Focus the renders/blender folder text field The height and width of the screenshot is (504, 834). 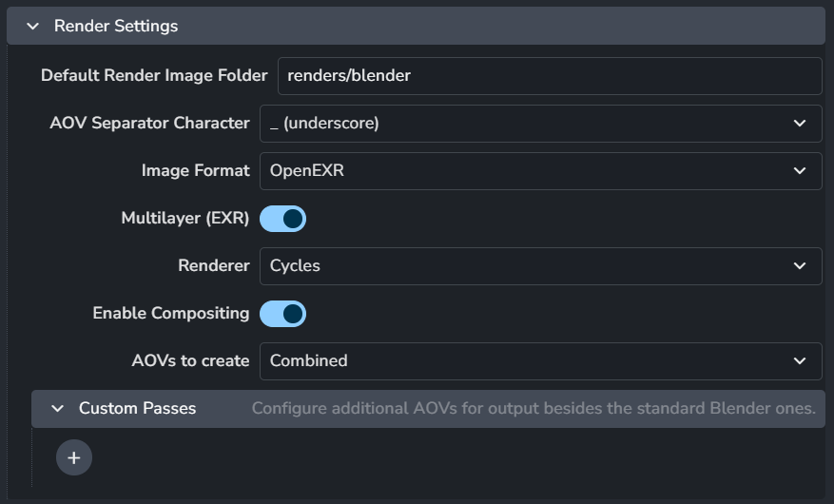pyautogui.click(x=549, y=76)
